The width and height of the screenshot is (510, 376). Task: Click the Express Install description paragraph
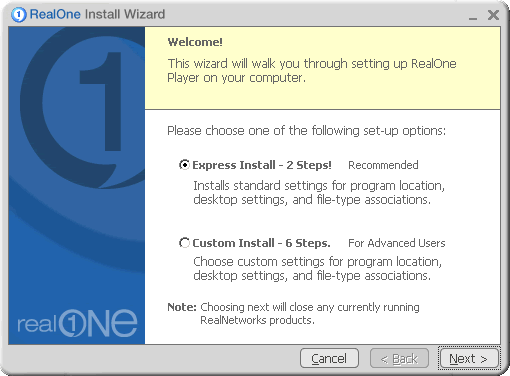319,192
